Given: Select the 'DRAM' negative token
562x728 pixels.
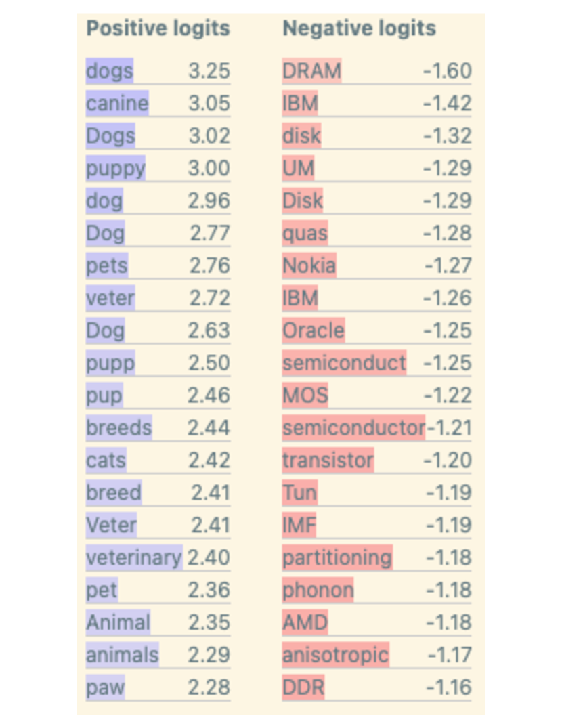Looking at the screenshot, I should [311, 71].
